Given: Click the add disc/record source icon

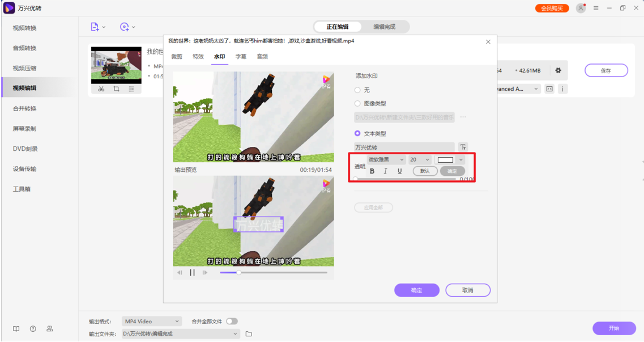Looking at the screenshot, I should coord(124,27).
